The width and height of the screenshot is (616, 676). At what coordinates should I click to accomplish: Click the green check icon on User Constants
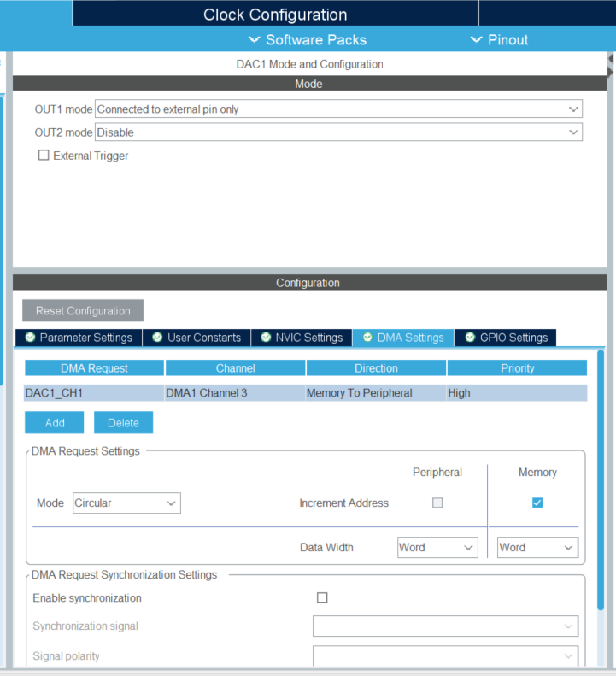(x=157, y=337)
